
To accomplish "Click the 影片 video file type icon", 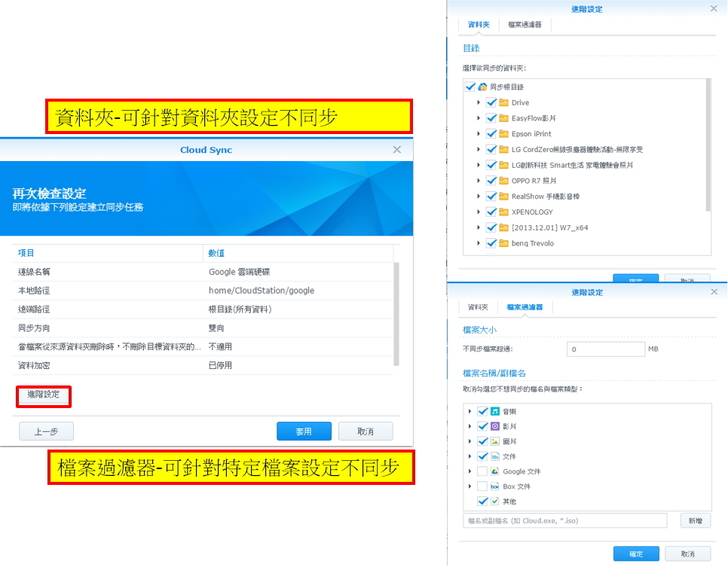I will [495, 426].
